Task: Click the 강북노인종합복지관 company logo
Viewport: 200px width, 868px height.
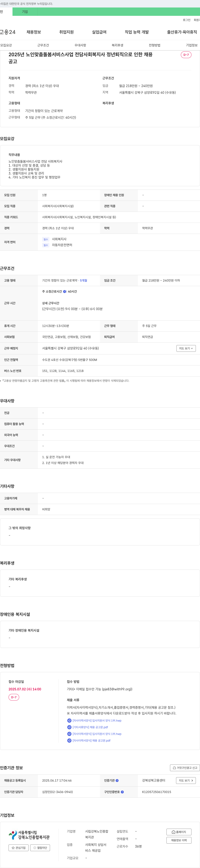Action: [x=29, y=835]
